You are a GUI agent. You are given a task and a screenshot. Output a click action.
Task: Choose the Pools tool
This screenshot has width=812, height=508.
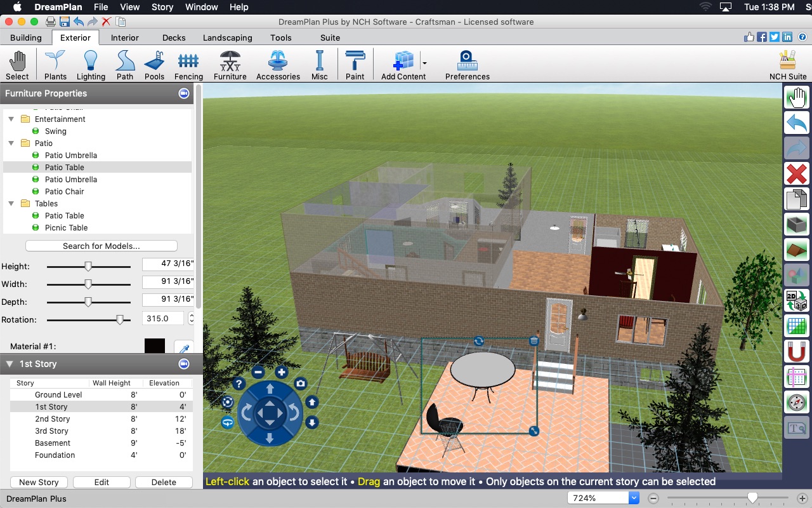click(154, 65)
